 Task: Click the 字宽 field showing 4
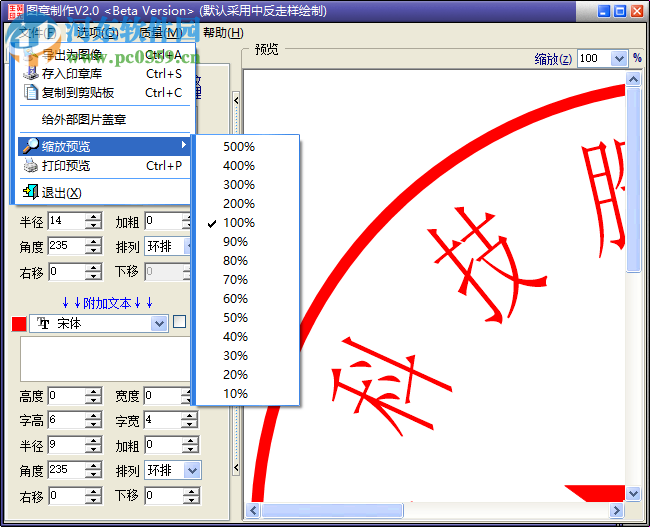(163, 420)
